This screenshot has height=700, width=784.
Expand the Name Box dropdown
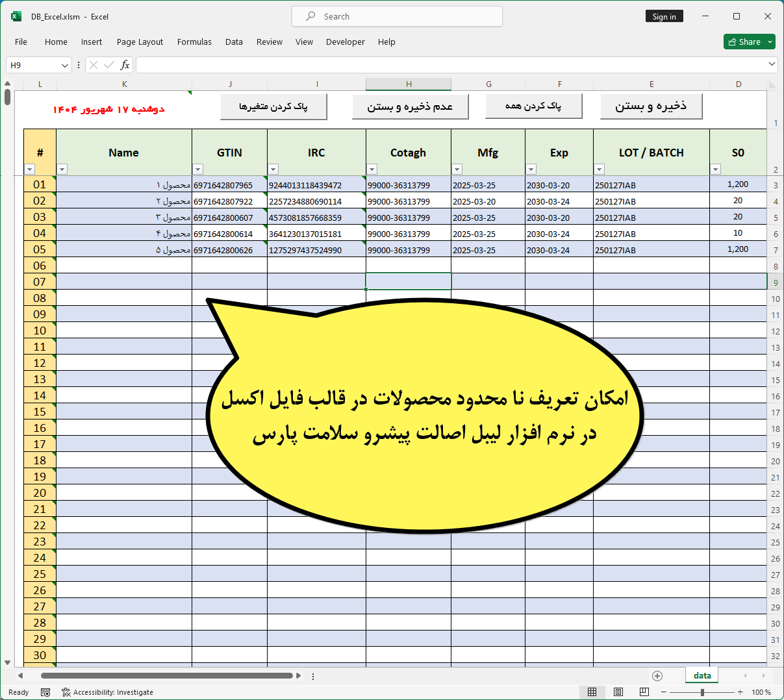click(65, 65)
